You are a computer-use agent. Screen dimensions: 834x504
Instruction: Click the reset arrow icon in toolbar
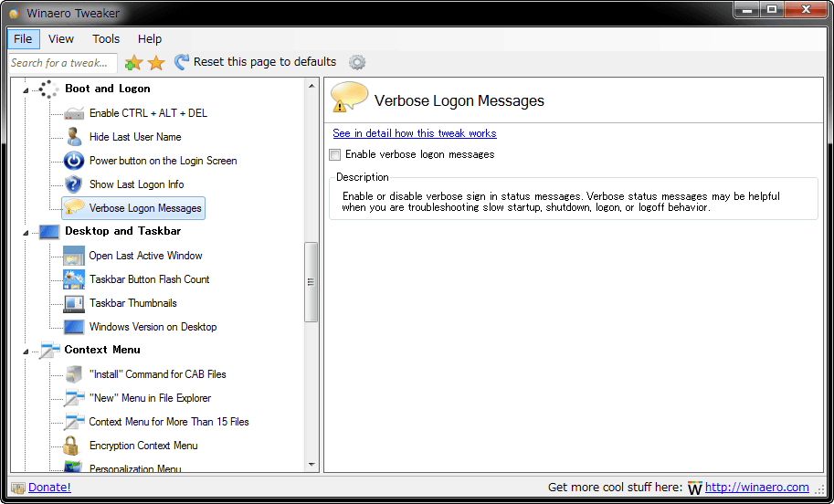click(x=182, y=62)
